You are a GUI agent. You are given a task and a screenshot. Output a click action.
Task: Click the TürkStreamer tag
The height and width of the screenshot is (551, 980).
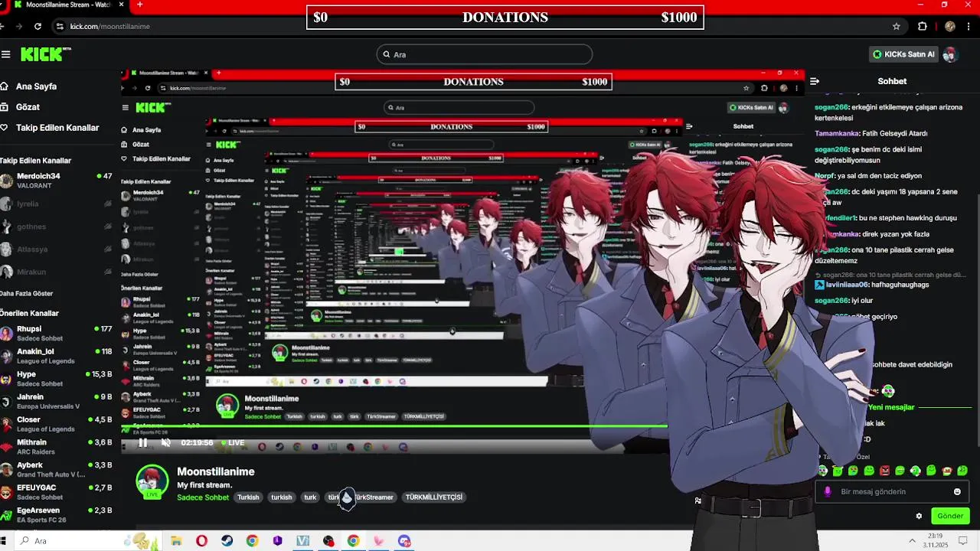click(374, 497)
